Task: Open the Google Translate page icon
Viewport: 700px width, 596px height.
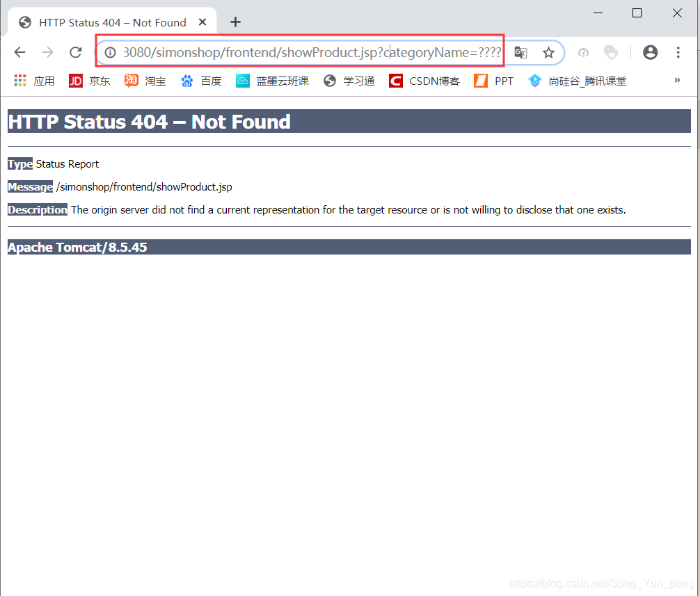Action: point(520,53)
